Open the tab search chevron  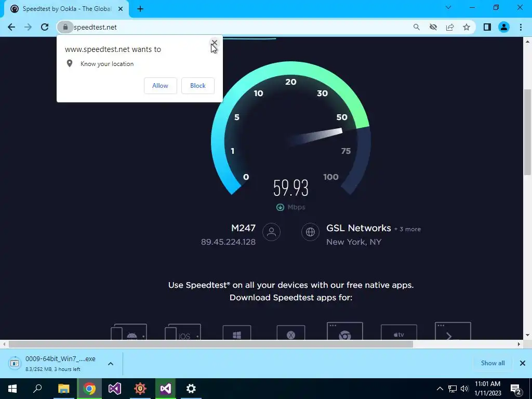448,7
